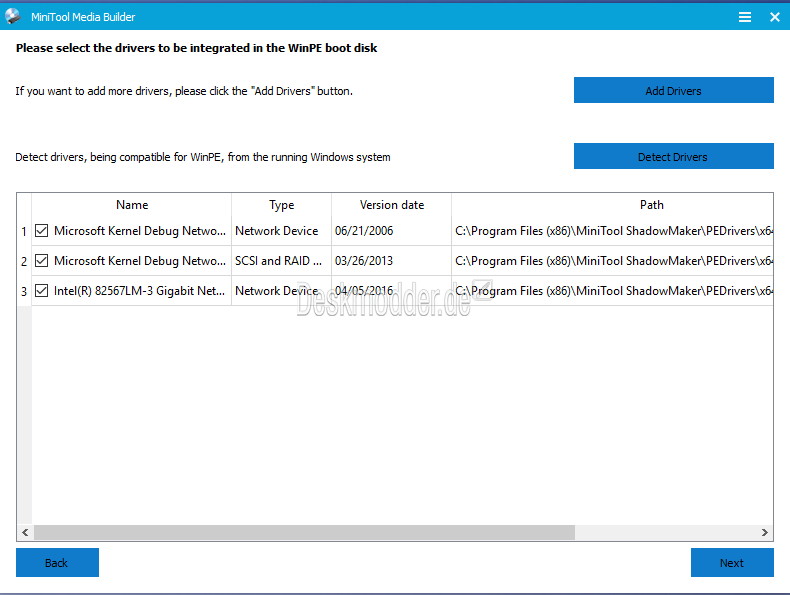Viewport: 790px width, 595px height.
Task: Select row number 1 header
Action: click(24, 231)
